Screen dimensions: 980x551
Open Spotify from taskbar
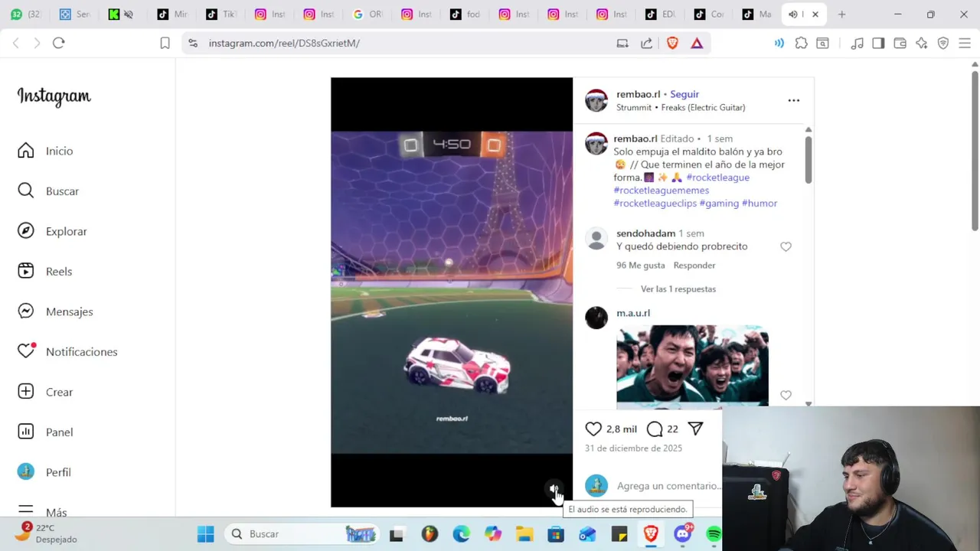pos(714,534)
